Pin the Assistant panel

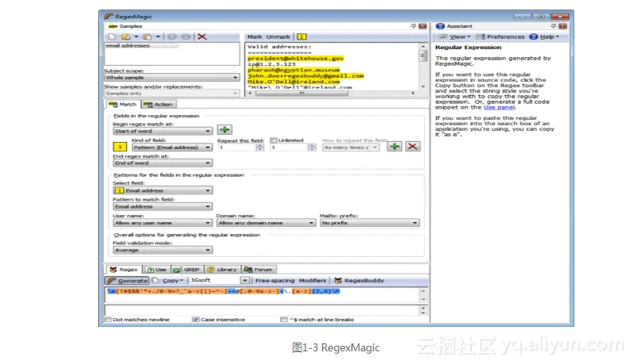(554, 26)
